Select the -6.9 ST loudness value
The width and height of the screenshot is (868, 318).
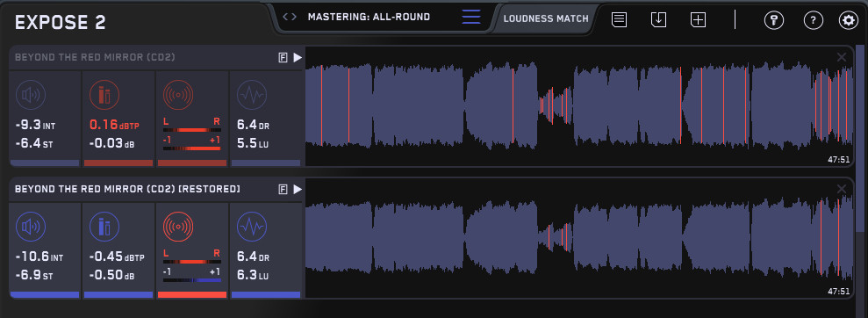click(34, 276)
